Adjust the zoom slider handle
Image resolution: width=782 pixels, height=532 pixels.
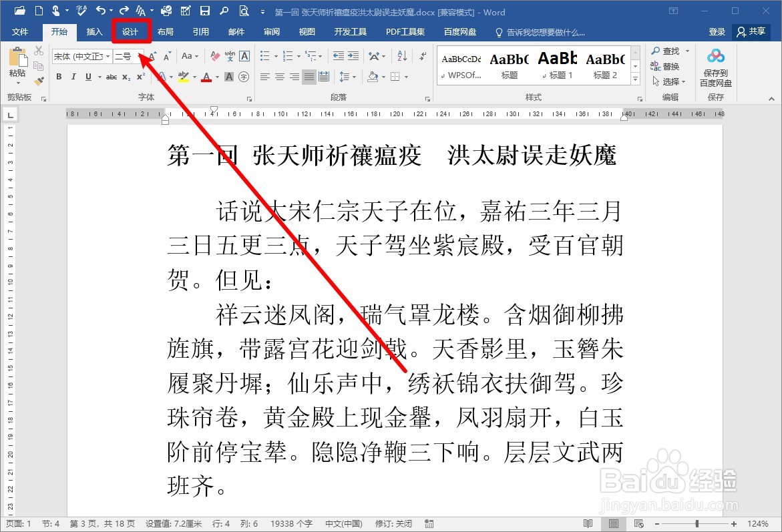[x=697, y=523]
